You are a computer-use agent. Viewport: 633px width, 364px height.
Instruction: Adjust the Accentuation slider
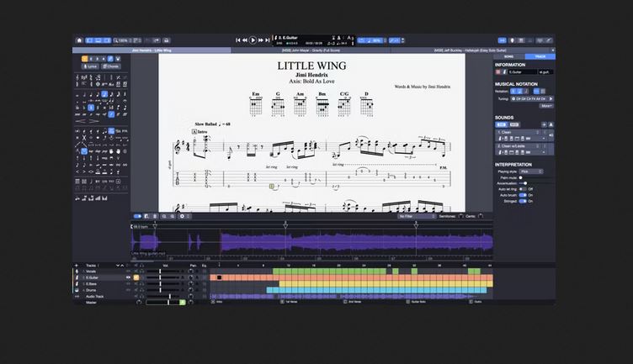pos(525,183)
